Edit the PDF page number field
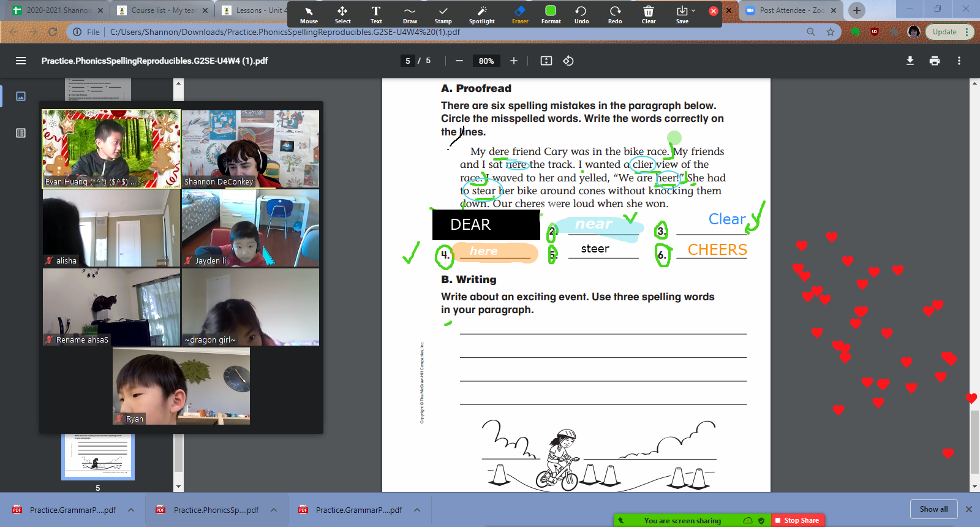Image resolution: width=980 pixels, height=527 pixels. (408, 61)
